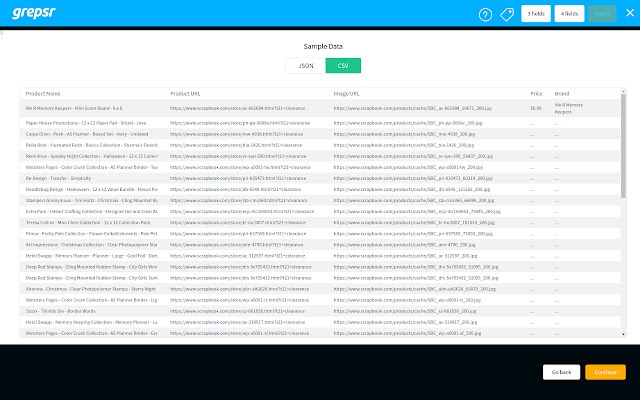Select the Paper House Productions Paper Pad row
The height and width of the screenshot is (400, 640).
[320, 123]
